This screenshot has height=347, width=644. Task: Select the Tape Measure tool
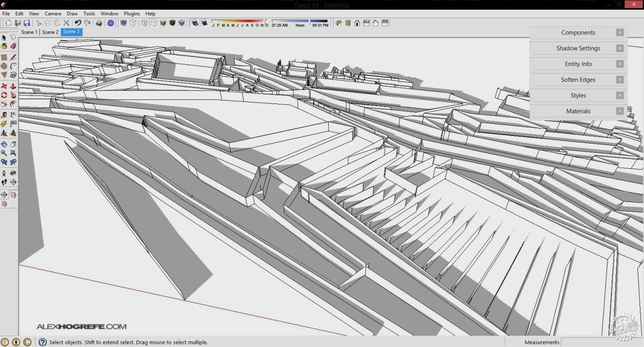pyautogui.click(x=4, y=115)
